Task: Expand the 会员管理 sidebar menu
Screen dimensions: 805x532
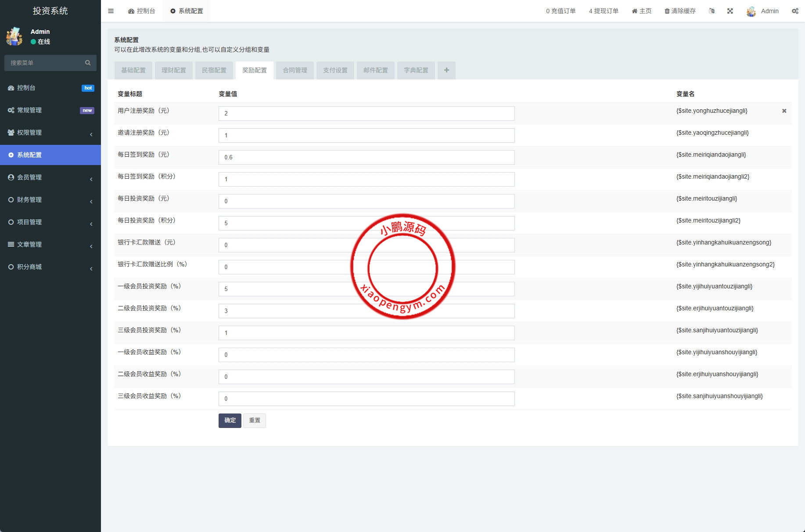Action: 50,177
